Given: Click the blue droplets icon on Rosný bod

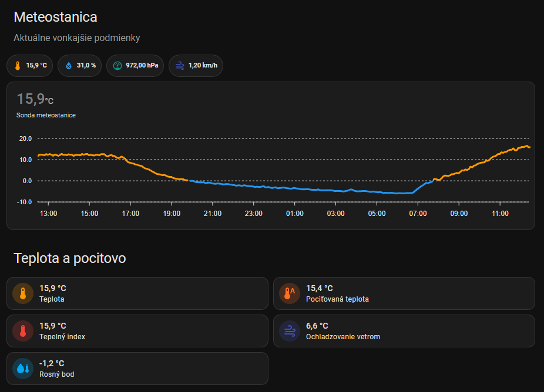Looking at the screenshot, I should tap(23, 369).
